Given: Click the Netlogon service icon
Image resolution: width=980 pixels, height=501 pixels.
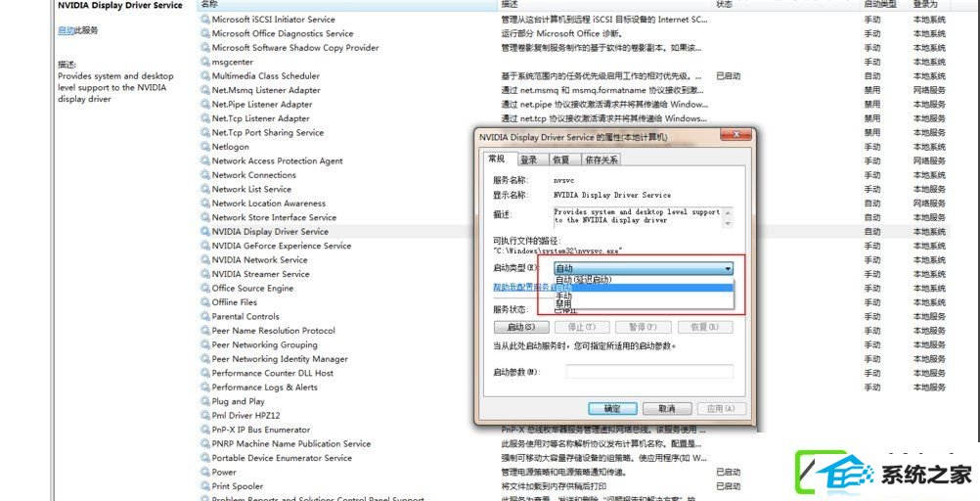Looking at the screenshot, I should click(x=205, y=147).
